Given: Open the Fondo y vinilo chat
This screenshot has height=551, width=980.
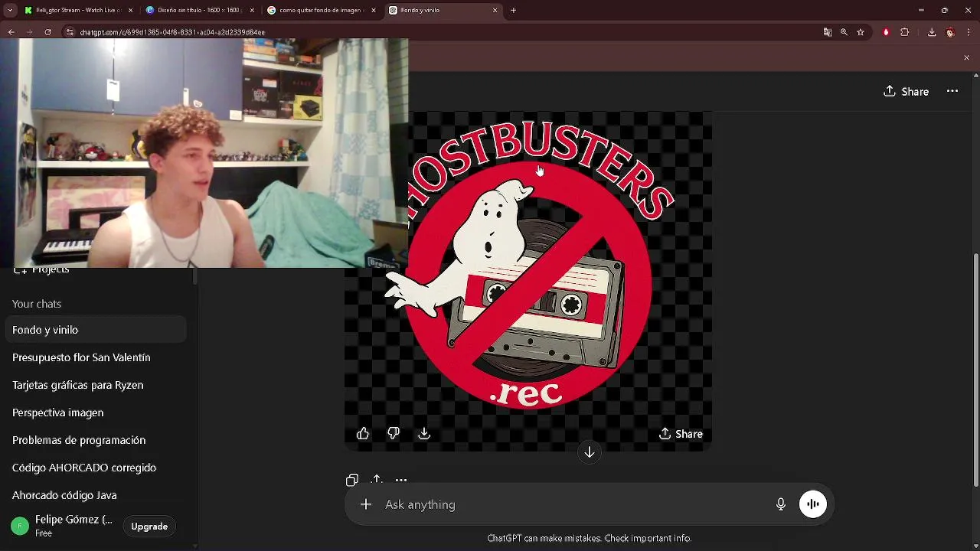Looking at the screenshot, I should (95, 330).
